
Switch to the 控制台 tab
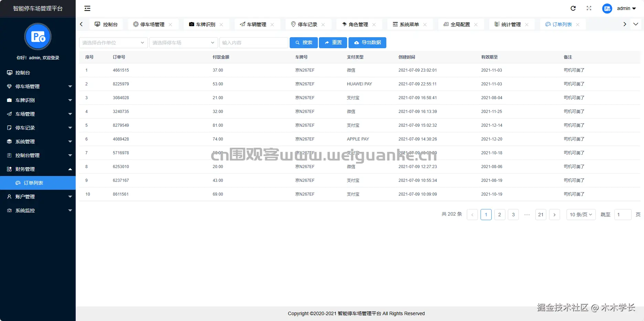106,24
